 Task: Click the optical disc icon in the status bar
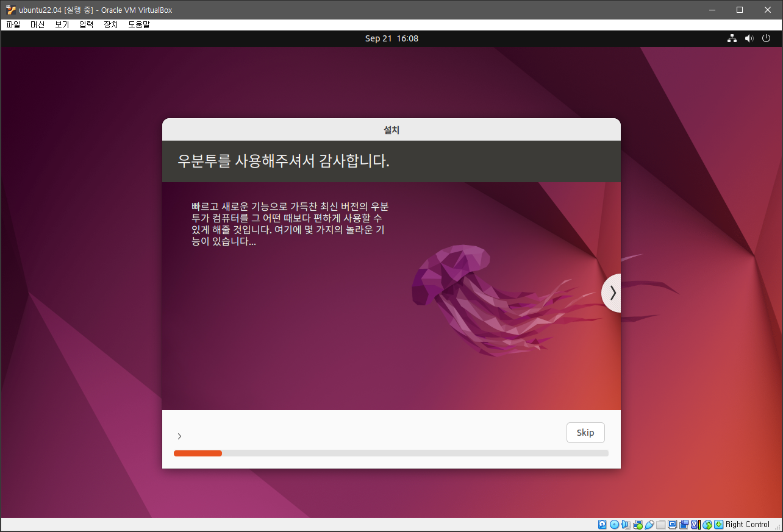pyautogui.click(x=614, y=525)
